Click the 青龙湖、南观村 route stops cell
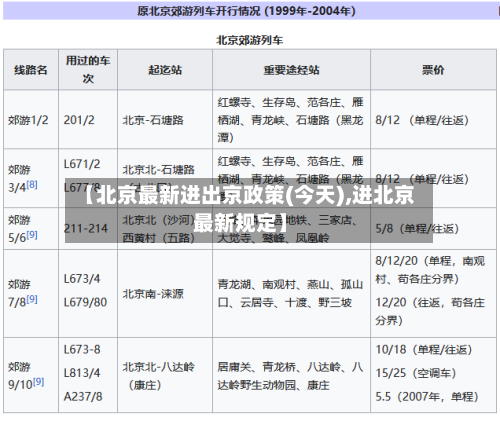The width and height of the screenshot is (500, 421). point(291,293)
